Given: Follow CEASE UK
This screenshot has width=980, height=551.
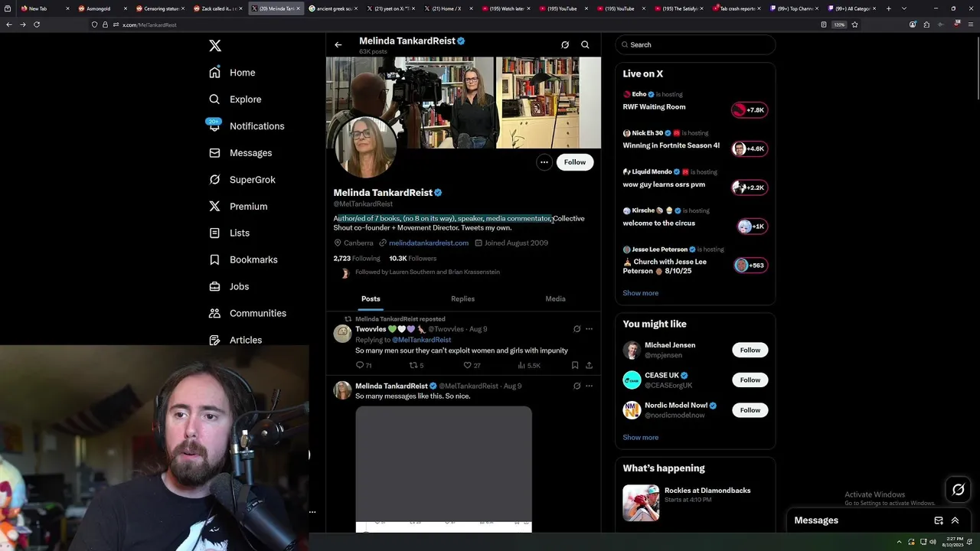Looking at the screenshot, I should tap(750, 380).
